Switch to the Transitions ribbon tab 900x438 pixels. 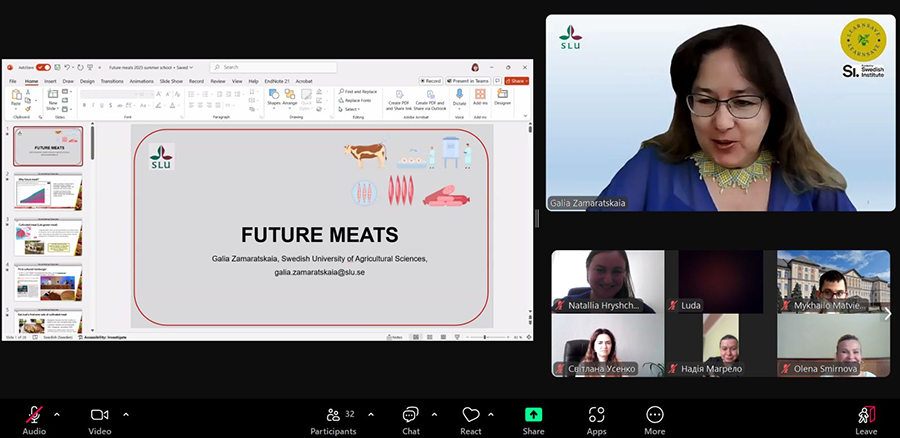(x=112, y=82)
